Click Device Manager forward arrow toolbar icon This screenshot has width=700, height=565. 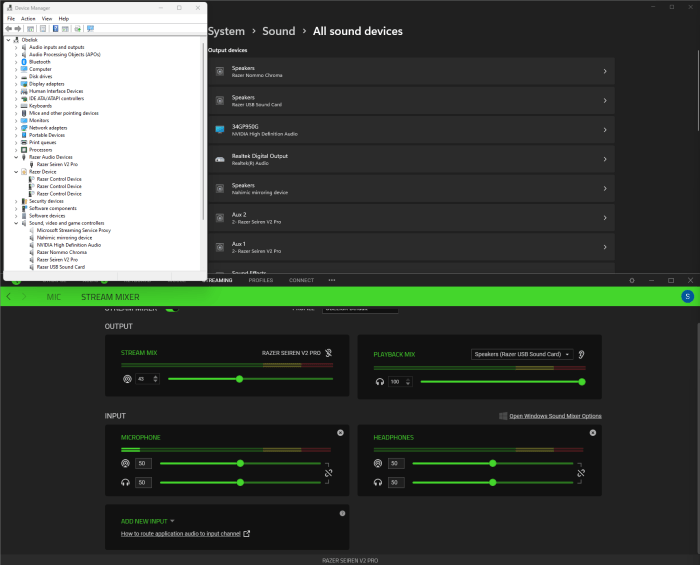click(x=18, y=29)
